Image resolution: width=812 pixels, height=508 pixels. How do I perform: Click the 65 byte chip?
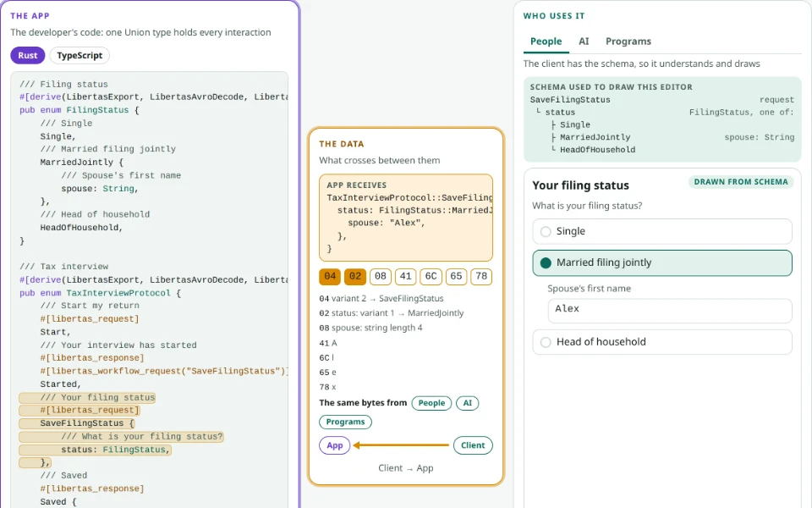pos(456,276)
